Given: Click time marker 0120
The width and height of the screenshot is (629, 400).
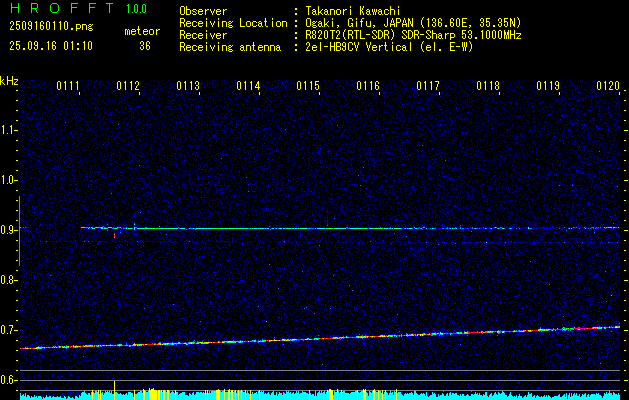Looking at the screenshot, I should coord(608,86).
